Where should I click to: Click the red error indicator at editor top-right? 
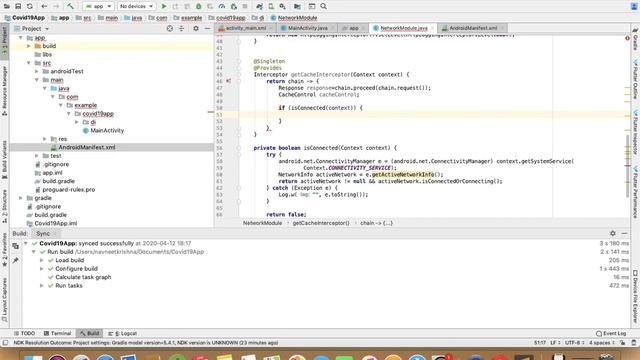click(x=627, y=38)
